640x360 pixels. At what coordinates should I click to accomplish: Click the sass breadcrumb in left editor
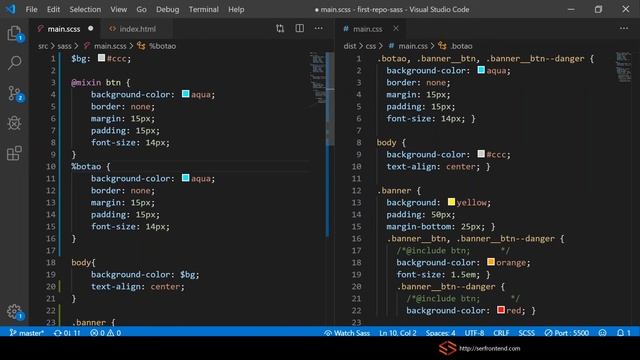point(64,46)
